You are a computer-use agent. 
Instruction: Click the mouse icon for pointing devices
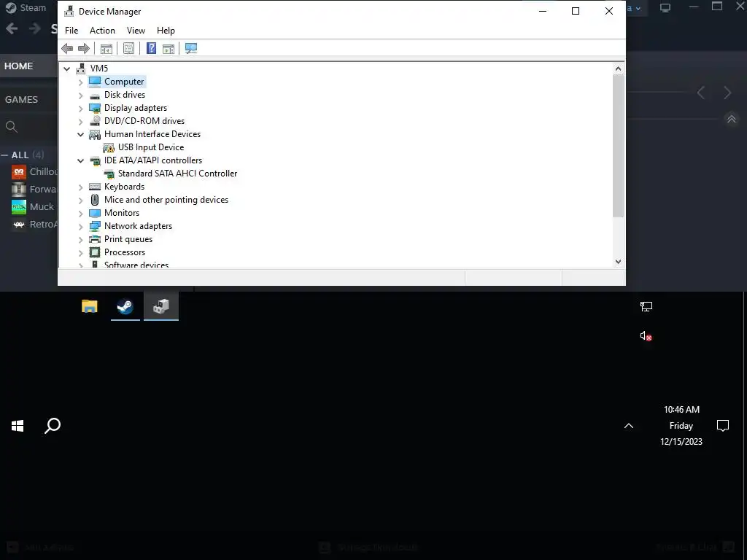(x=95, y=200)
